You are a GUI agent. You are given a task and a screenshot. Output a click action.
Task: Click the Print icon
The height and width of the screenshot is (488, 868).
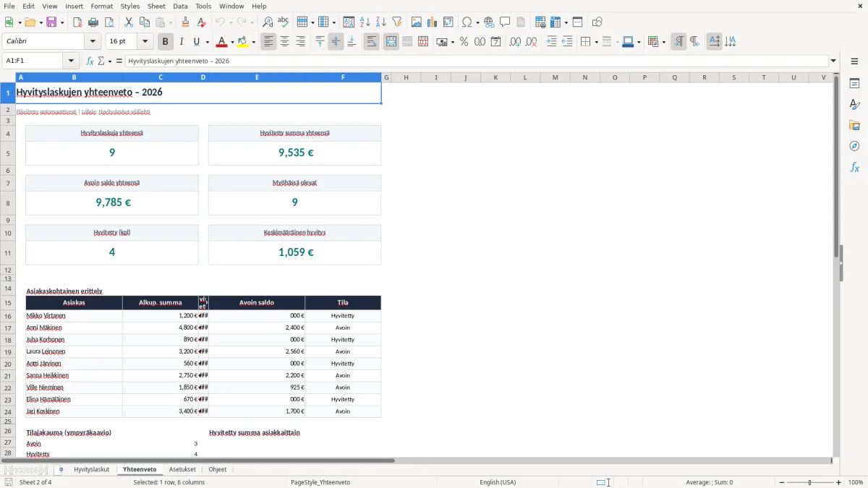(93, 22)
